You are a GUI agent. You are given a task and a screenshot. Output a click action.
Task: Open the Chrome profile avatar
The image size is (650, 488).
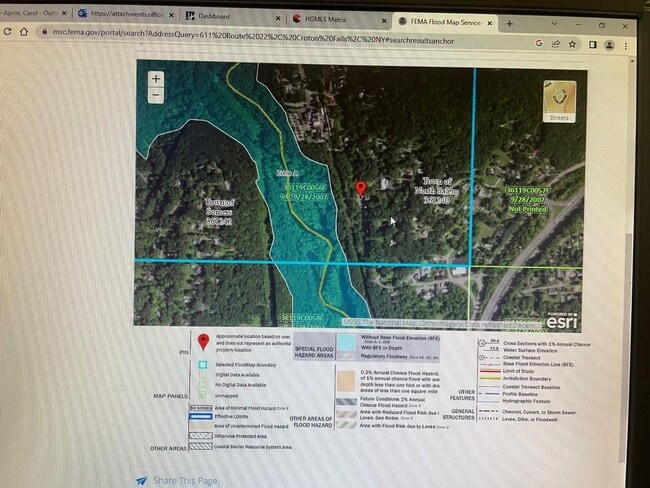click(609, 45)
